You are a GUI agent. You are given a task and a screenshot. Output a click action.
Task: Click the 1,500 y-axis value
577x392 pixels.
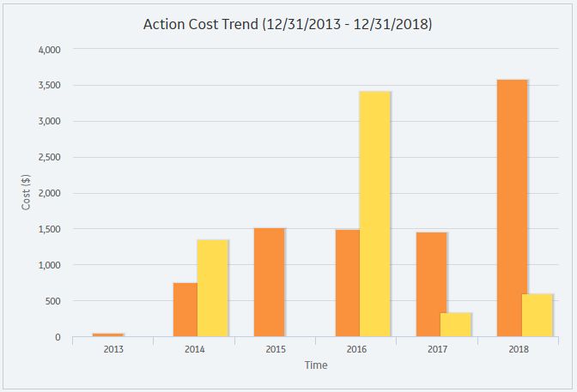coord(49,229)
